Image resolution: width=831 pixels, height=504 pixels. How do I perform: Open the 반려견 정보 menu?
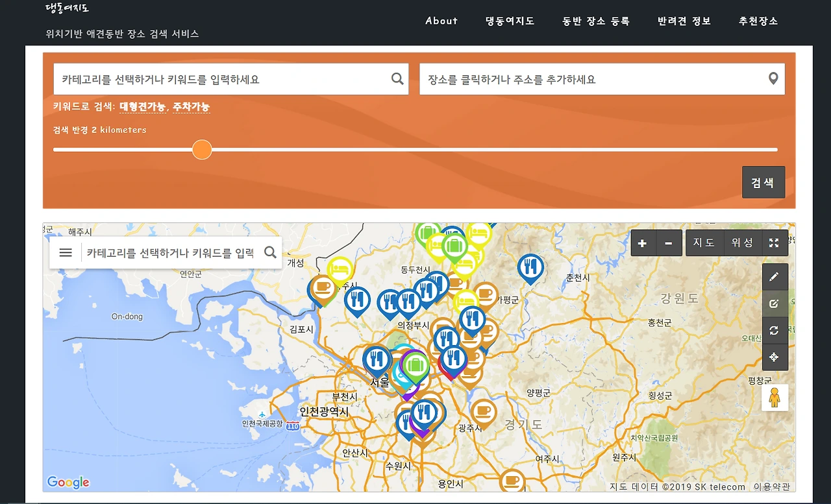pos(684,21)
